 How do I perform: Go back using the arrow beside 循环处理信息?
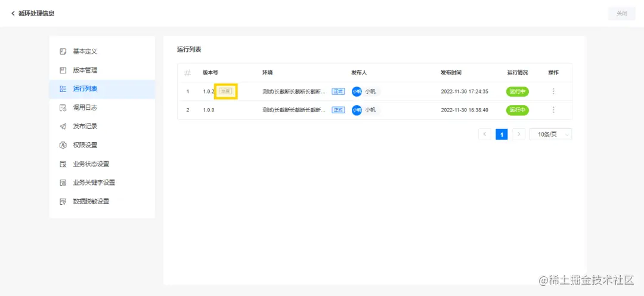(x=13, y=14)
